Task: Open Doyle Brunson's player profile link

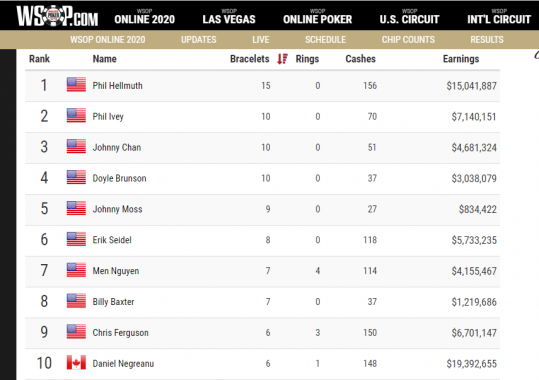Action: (119, 178)
